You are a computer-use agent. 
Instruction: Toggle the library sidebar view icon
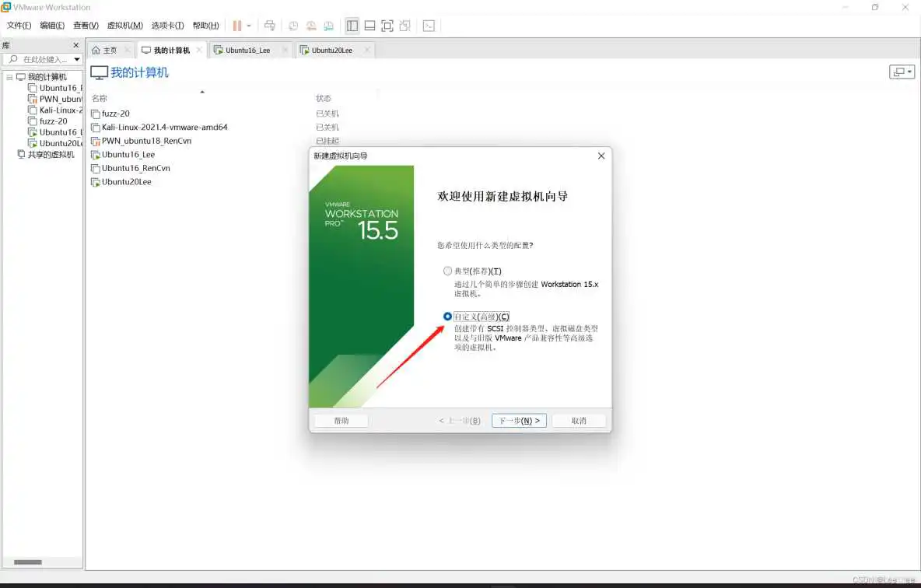(x=352, y=26)
